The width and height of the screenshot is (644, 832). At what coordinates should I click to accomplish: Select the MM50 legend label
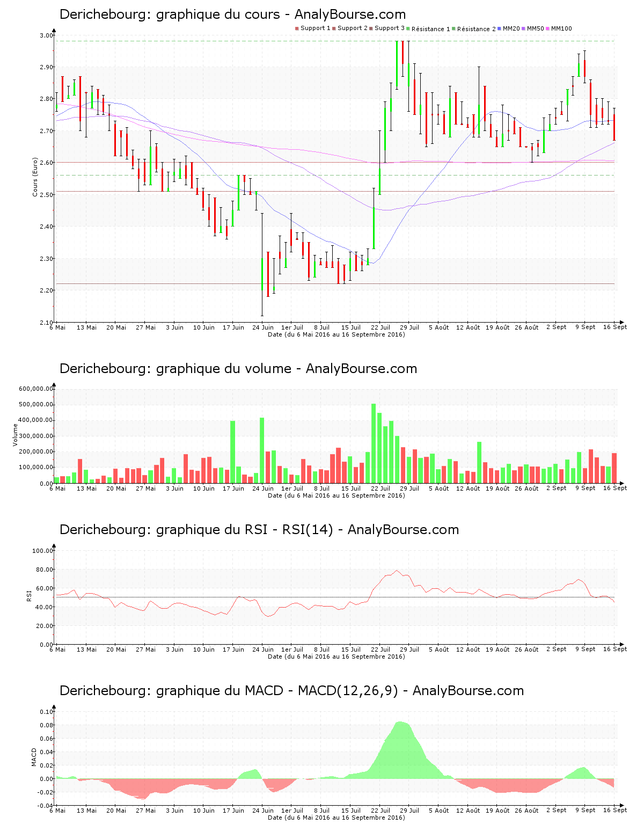pos(536,28)
